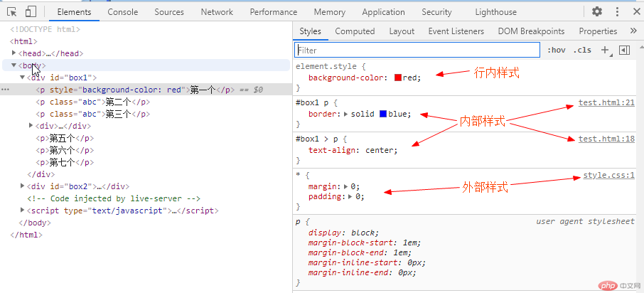
Task: Click the ellipsis beside the selected p element
Action: tap(6, 90)
